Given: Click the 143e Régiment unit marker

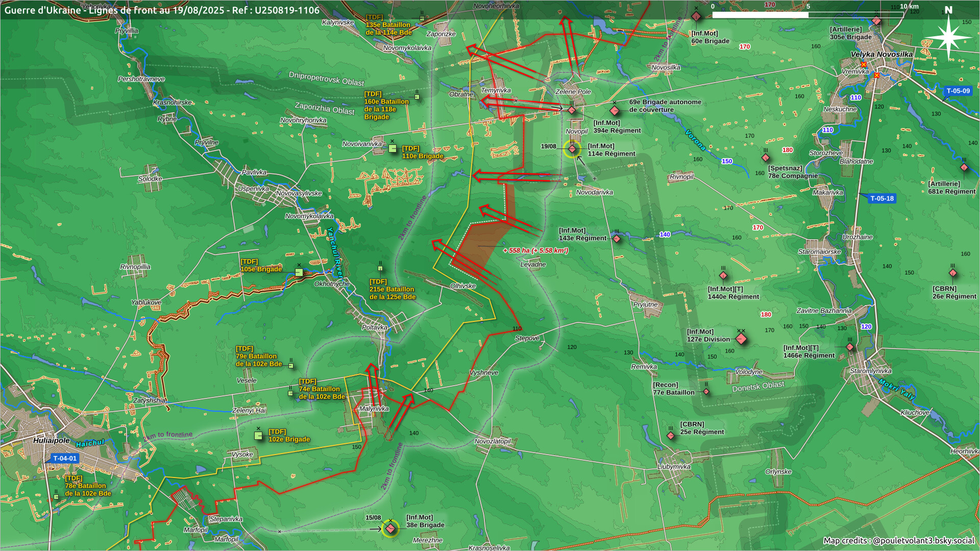Looking at the screenshot, I should [617, 239].
